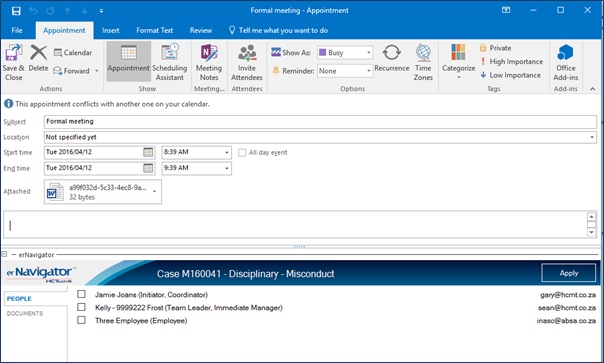Click in the message body area
This screenshot has width=604, height=363.
(295, 224)
